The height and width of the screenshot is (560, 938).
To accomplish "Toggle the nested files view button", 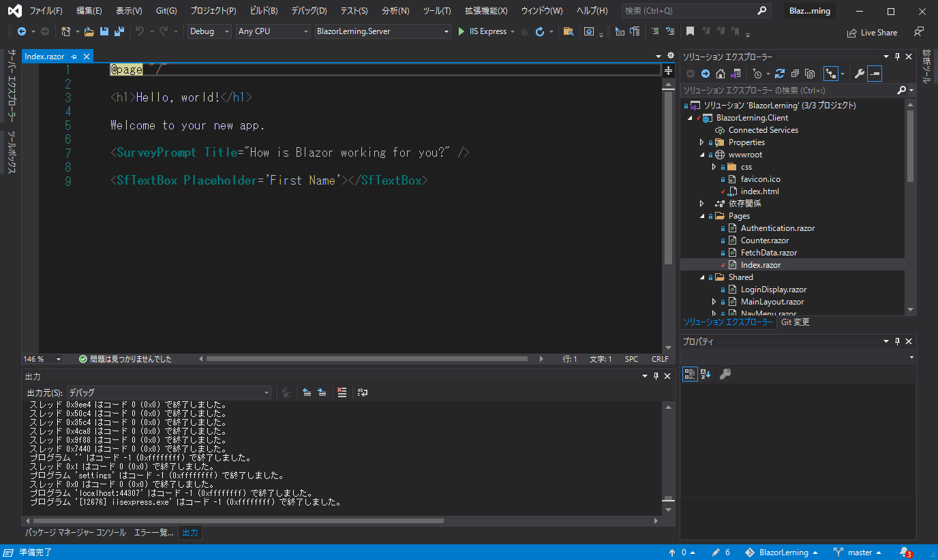I will point(830,74).
